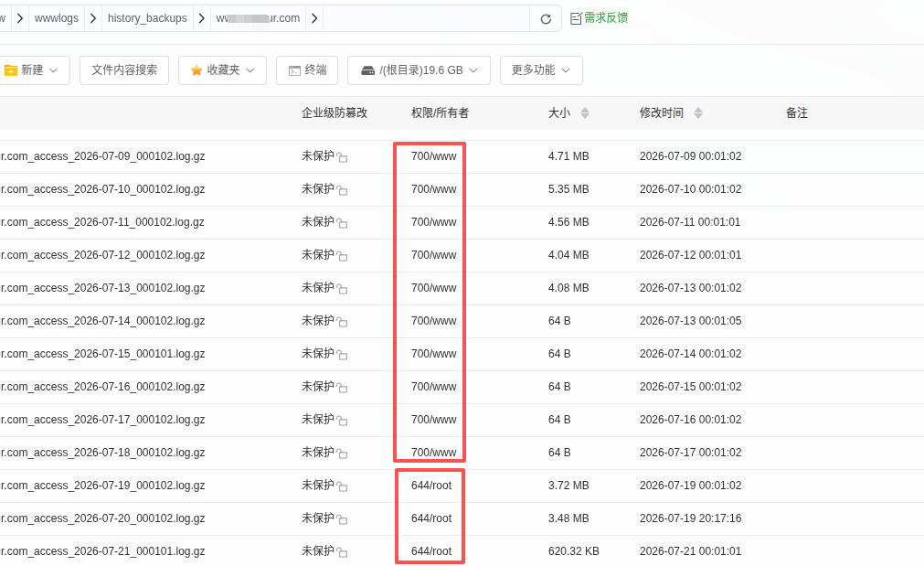The height and width of the screenshot is (566, 924).
Task: Click 700/www permission on 2026-07-12 row
Action: (x=434, y=255)
